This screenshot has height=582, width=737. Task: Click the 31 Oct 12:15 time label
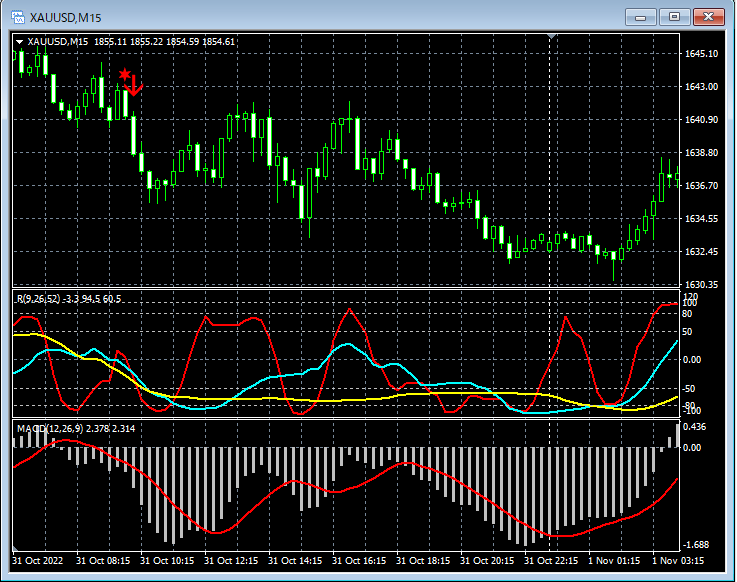click(x=231, y=561)
